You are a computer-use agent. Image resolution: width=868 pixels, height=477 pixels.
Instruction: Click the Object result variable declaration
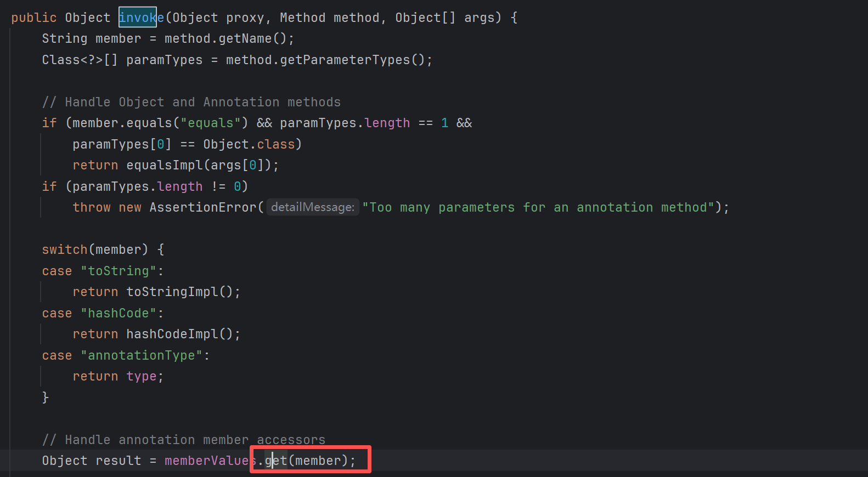(92, 461)
